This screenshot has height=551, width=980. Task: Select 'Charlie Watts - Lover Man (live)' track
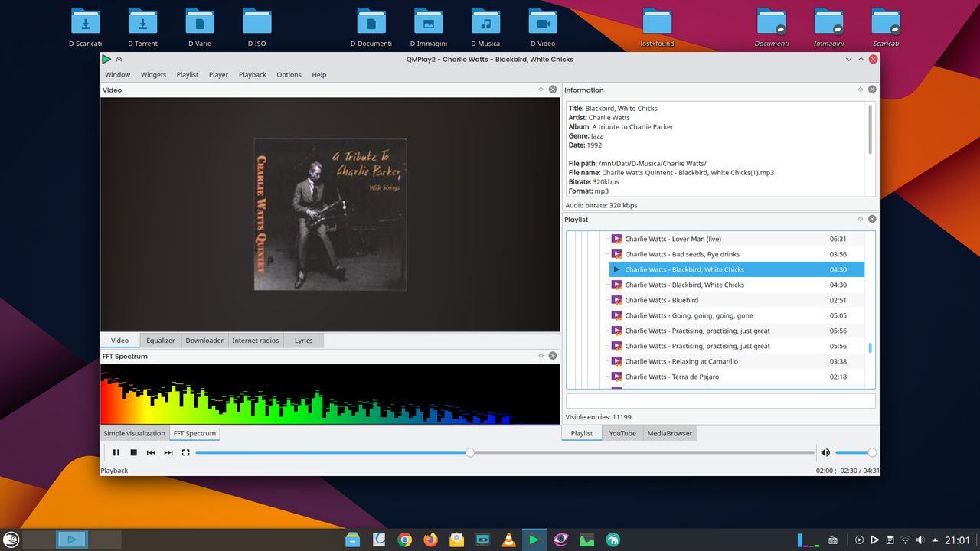737,239
